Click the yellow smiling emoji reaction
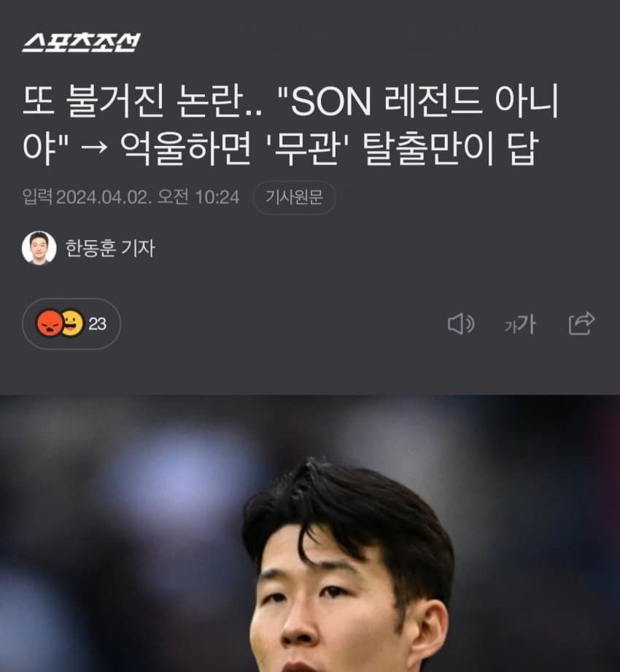The height and width of the screenshot is (672, 620). coord(73,323)
